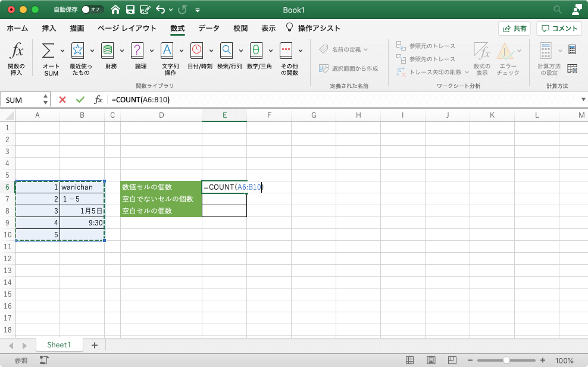Open the Text (文字列操作) functions icon

(167, 51)
